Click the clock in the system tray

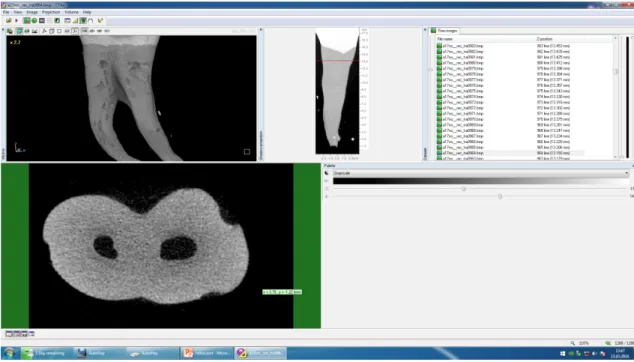(621, 353)
